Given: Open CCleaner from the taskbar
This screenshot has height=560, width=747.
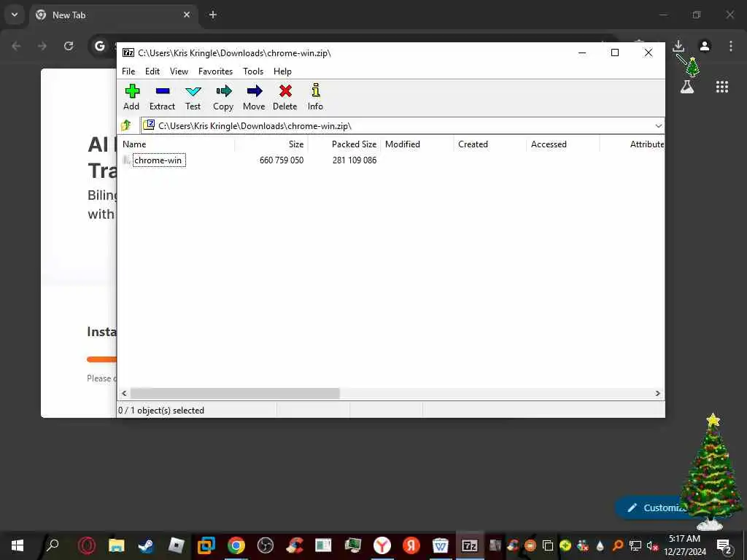Looking at the screenshot, I should click(x=295, y=545).
